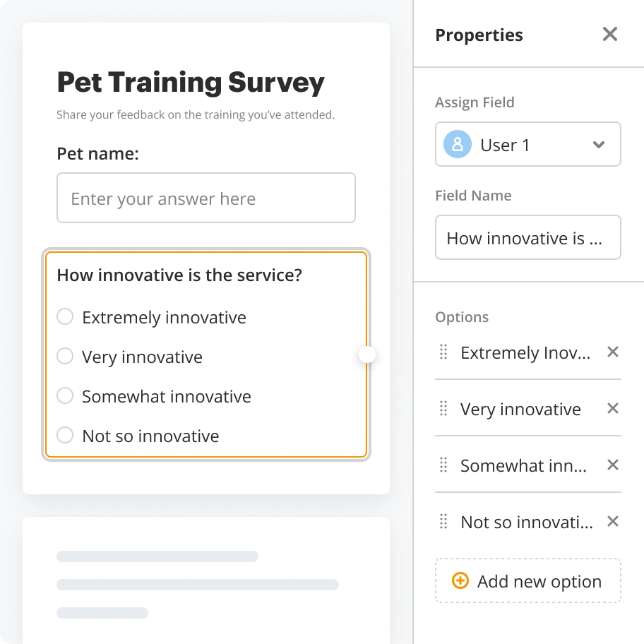Remove the Extremely Inov option with its X icon
The image size is (644, 644).
pyautogui.click(x=612, y=351)
